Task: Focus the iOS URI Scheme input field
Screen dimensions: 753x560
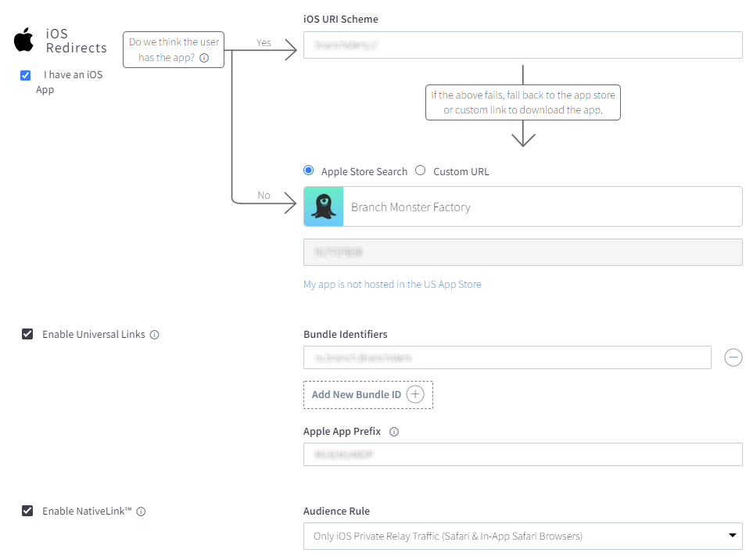Action: point(522,45)
